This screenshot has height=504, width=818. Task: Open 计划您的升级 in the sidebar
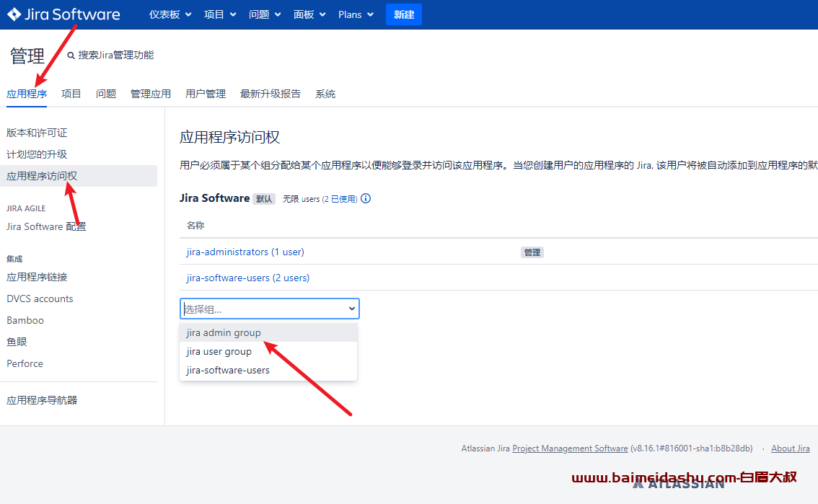point(37,154)
